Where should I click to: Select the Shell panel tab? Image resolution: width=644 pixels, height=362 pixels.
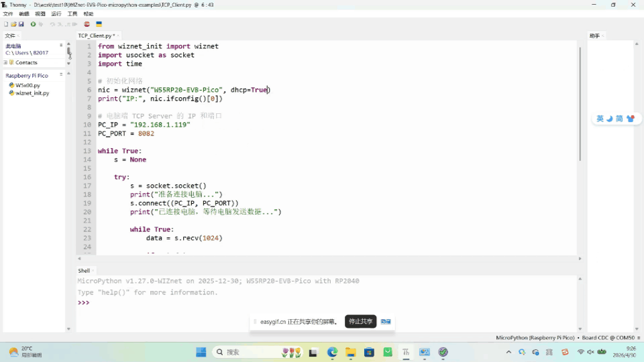(84, 270)
